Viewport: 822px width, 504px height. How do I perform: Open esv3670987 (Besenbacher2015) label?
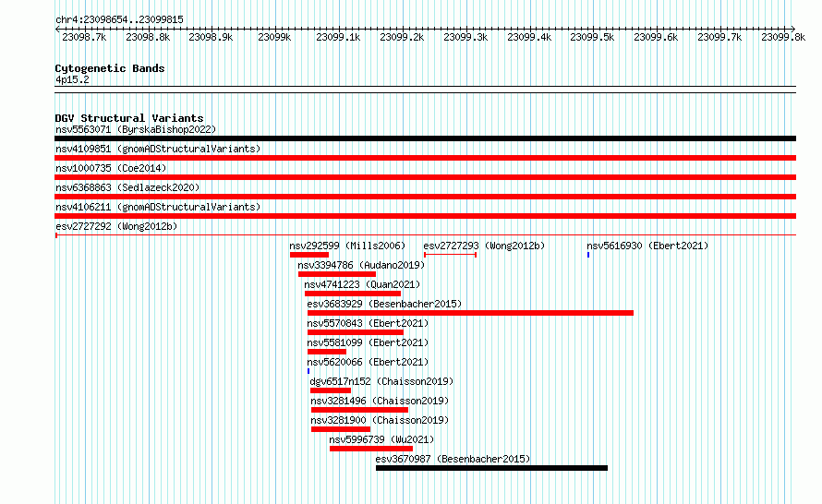coord(453,459)
